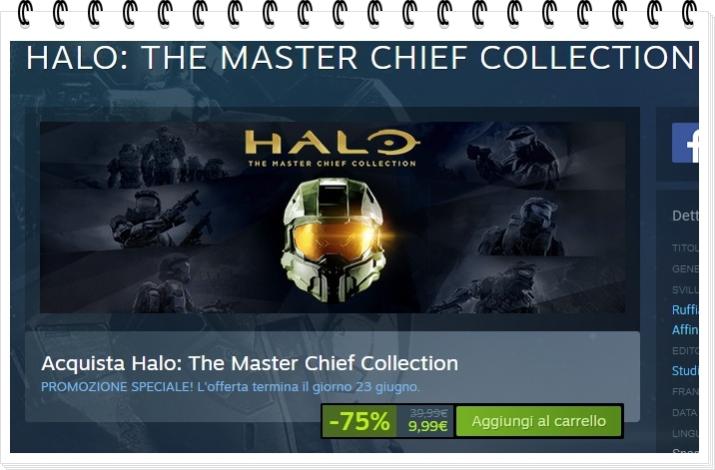
Task: Click the FRANCHISE detail label
Action: pos(685,392)
